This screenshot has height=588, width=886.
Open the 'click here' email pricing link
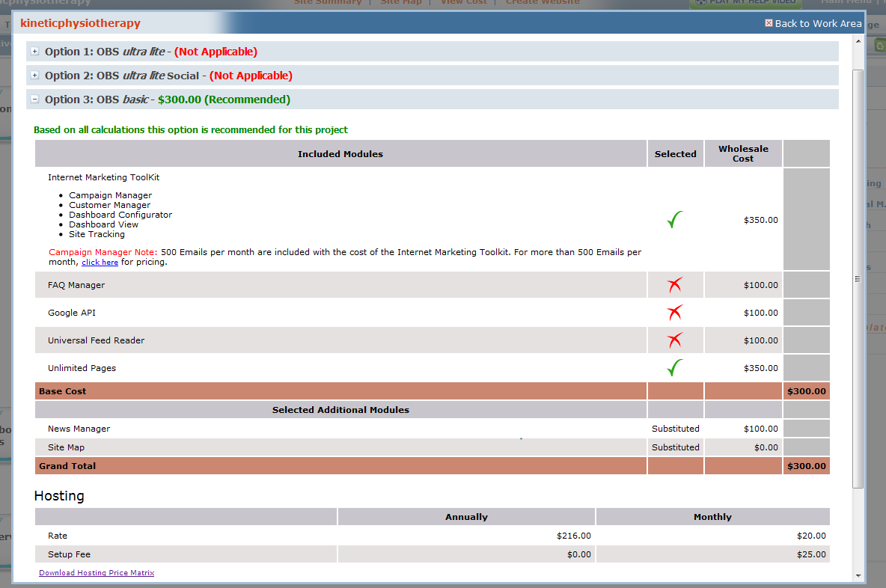tap(100, 262)
